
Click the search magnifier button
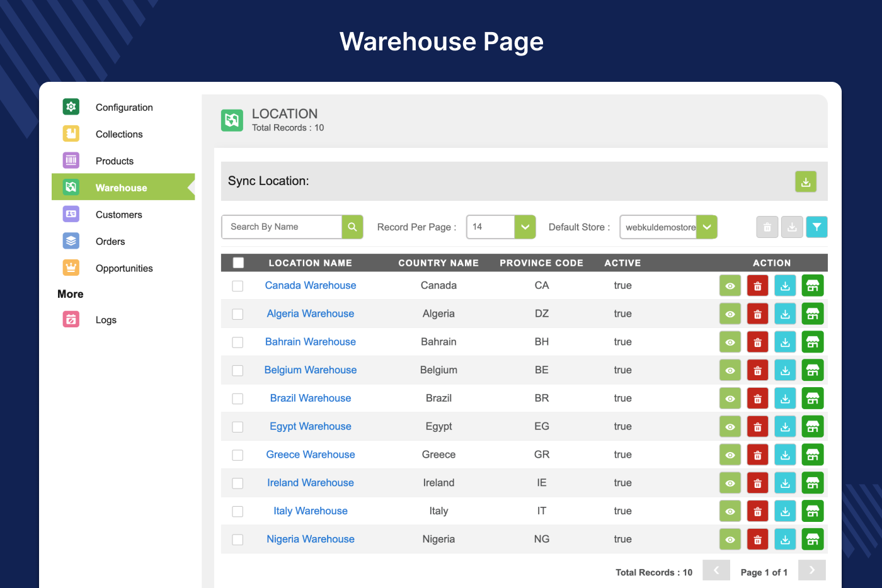(352, 227)
